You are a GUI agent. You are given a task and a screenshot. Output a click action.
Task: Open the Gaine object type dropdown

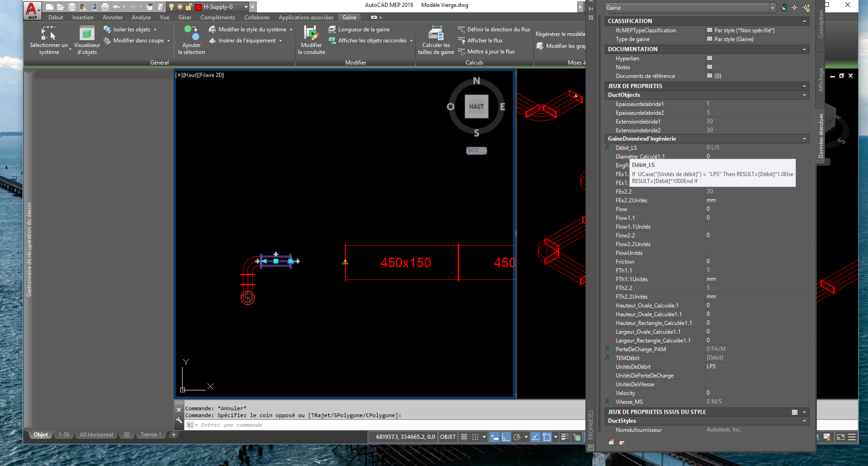click(x=772, y=8)
